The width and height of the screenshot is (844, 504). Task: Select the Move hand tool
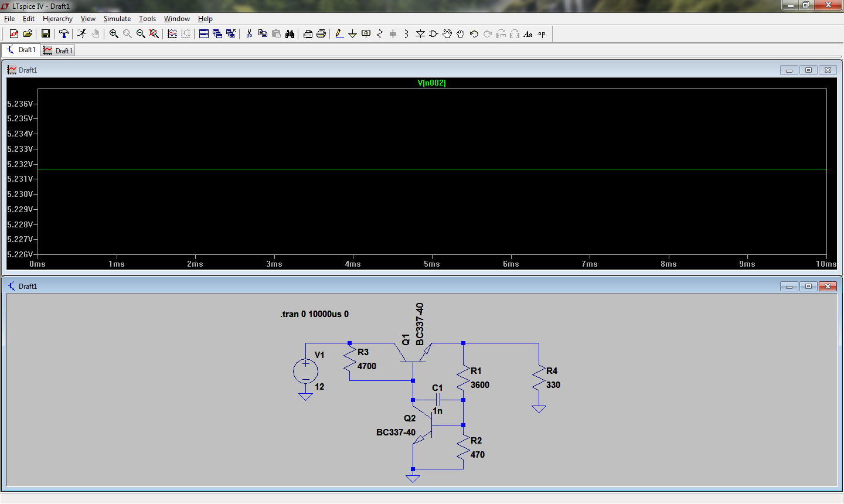pyautogui.click(x=447, y=34)
